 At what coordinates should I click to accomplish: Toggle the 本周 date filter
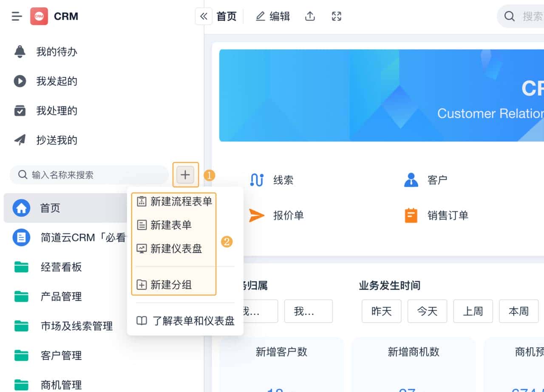click(518, 311)
